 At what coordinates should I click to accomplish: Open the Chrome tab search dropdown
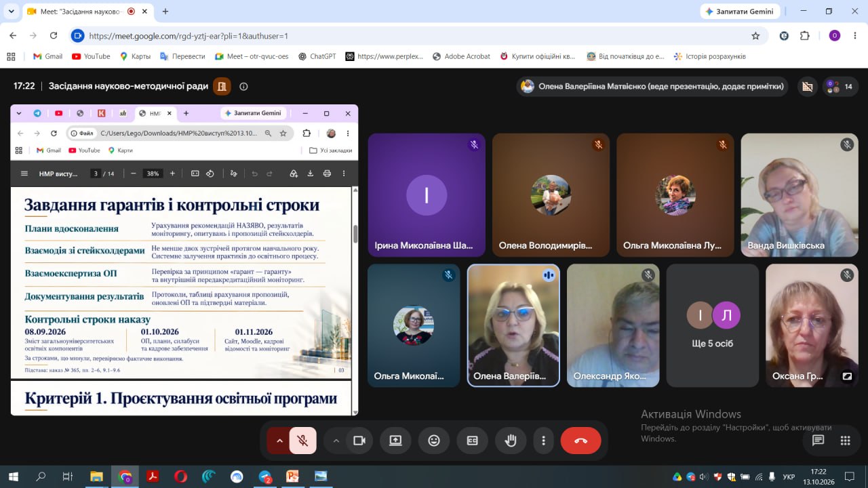point(12,12)
